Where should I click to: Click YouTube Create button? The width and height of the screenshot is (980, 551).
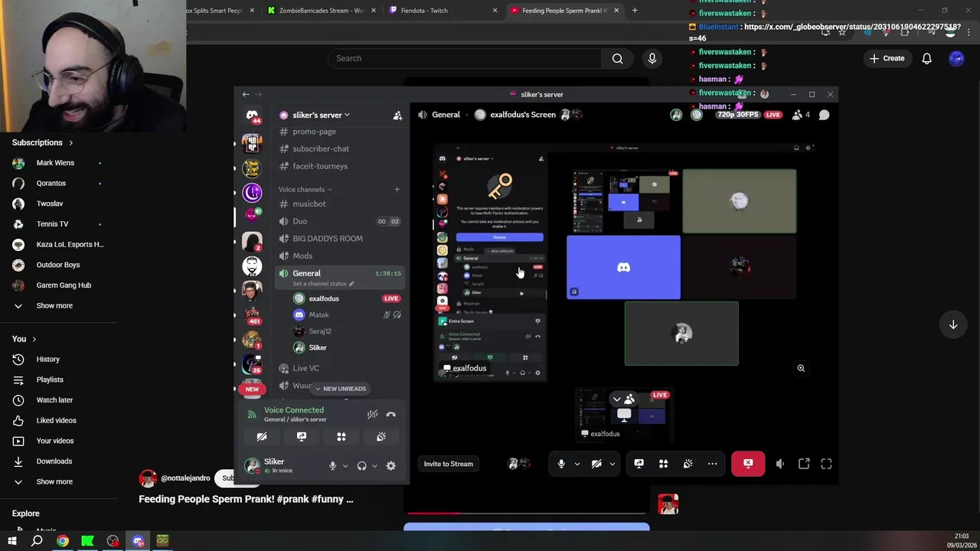[887, 58]
